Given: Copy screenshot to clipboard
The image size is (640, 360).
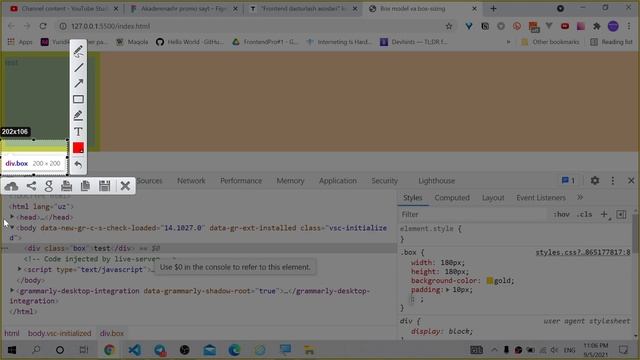Looking at the screenshot, I should (85, 186).
